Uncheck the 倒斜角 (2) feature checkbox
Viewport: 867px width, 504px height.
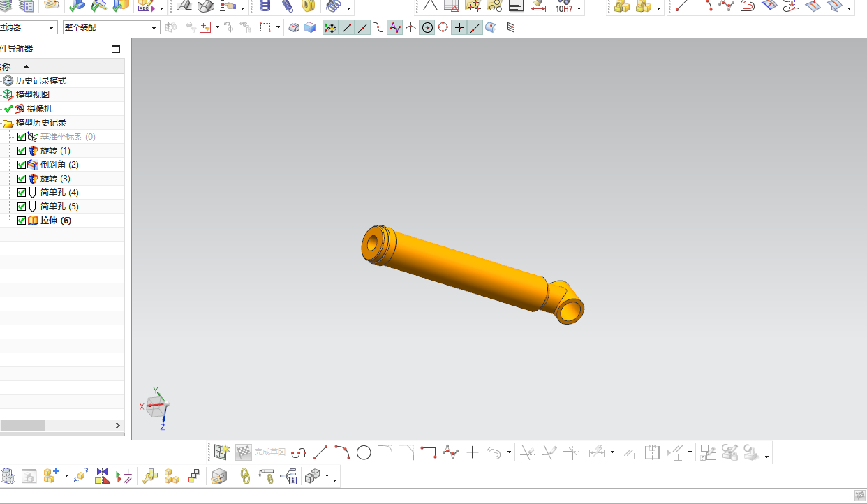click(22, 165)
